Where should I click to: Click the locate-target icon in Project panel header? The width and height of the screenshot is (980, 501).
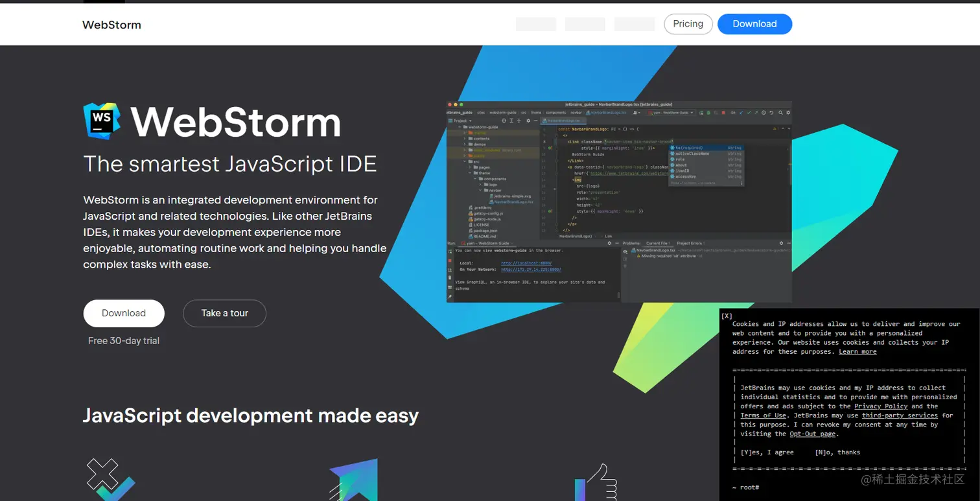(x=504, y=121)
